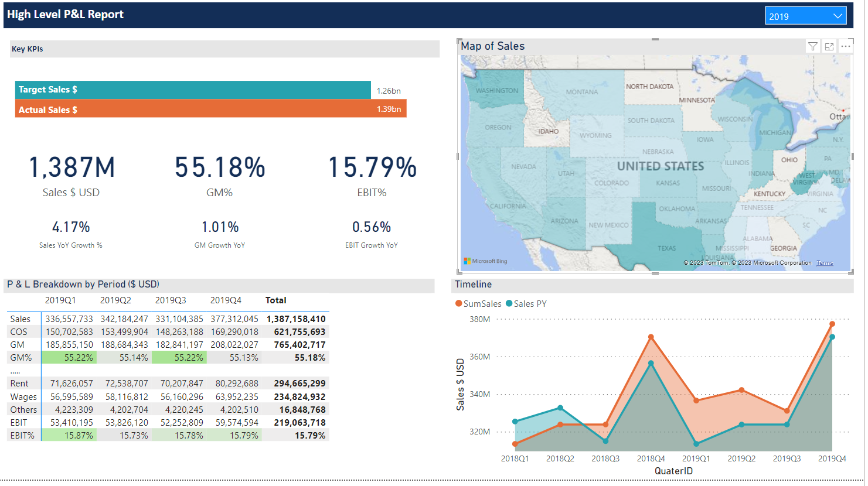Viewport: 868px width, 486px height.
Task: Click the QuaterID axis title
Action: point(673,471)
